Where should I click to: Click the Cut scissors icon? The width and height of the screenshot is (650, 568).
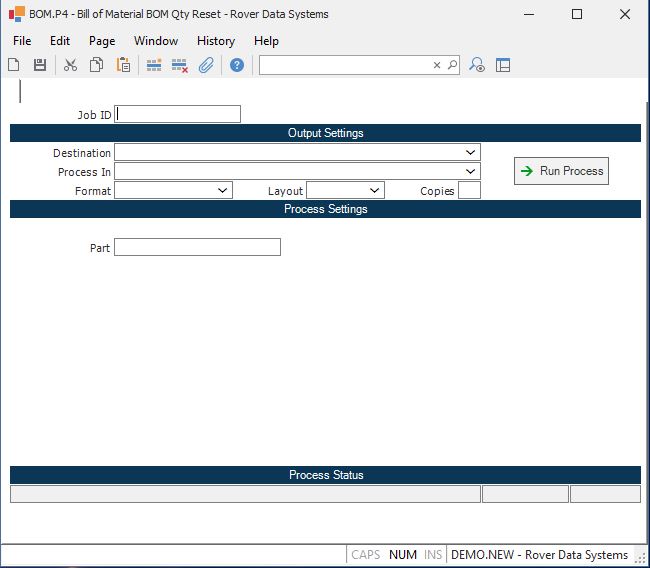click(x=70, y=65)
